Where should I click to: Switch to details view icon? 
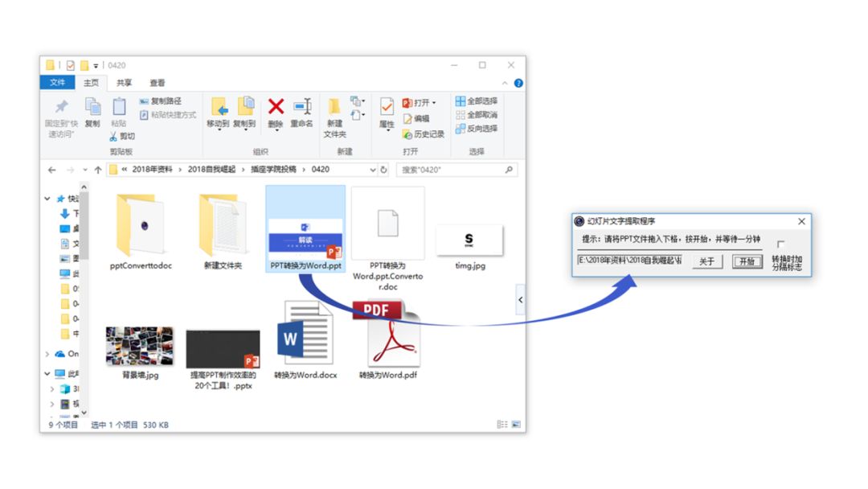pyautogui.click(x=502, y=424)
